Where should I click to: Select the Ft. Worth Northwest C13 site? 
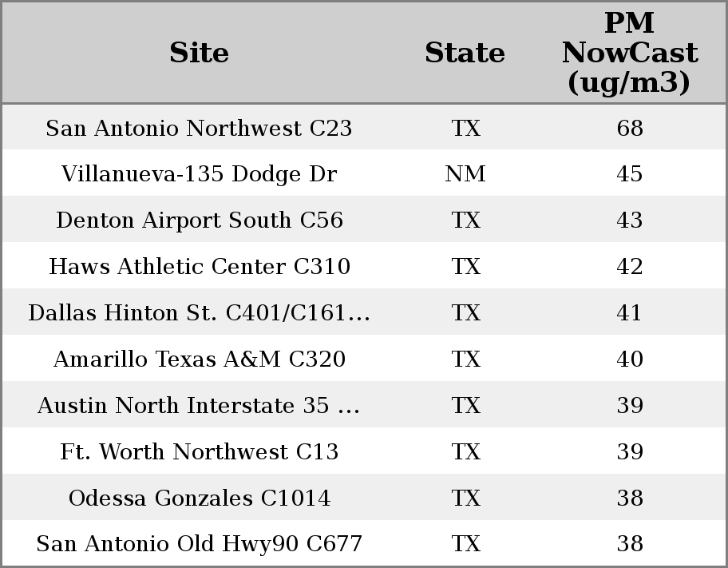click(199, 452)
